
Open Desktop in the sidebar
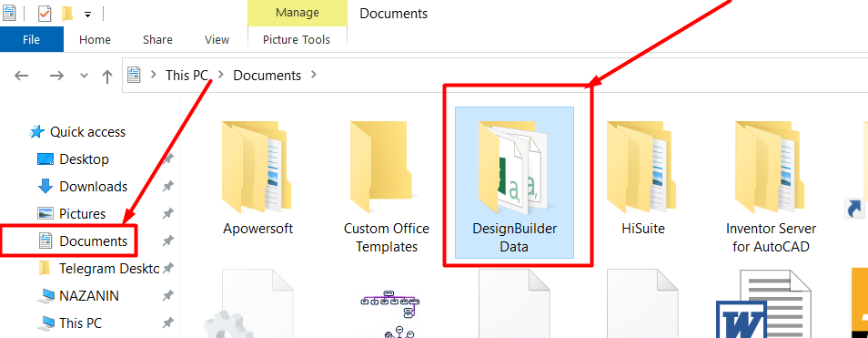[84, 159]
